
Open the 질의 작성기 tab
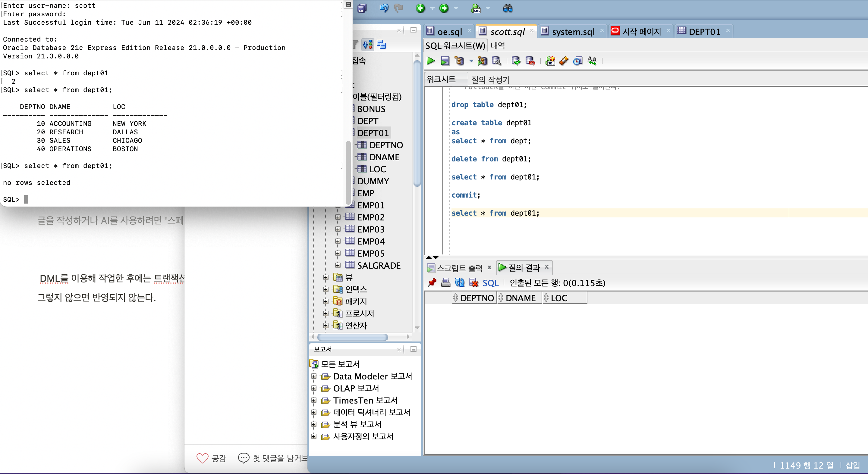click(x=490, y=80)
